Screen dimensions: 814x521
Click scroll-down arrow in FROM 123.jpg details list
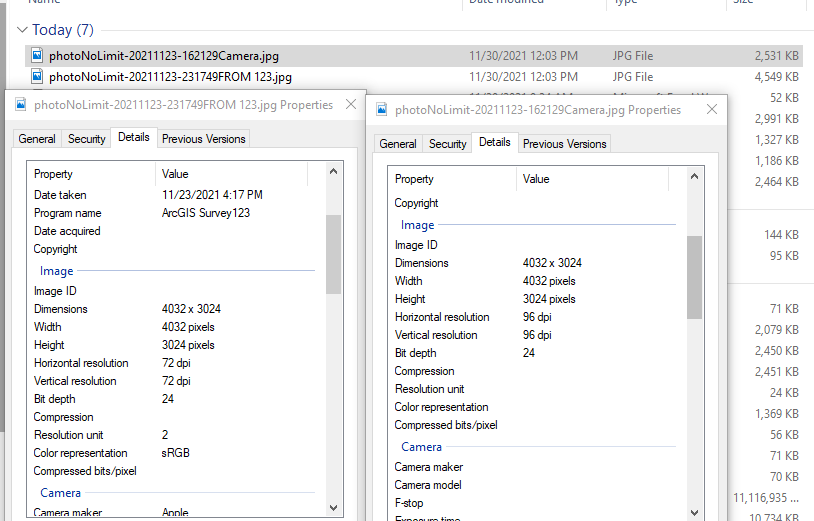[333, 508]
